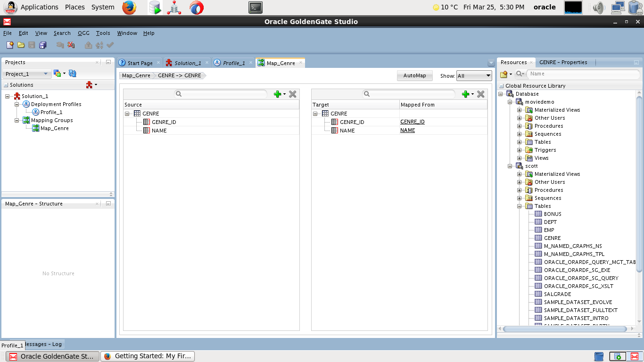The width and height of the screenshot is (644, 362).
Task: Open the Window menu
Action: 127,33
